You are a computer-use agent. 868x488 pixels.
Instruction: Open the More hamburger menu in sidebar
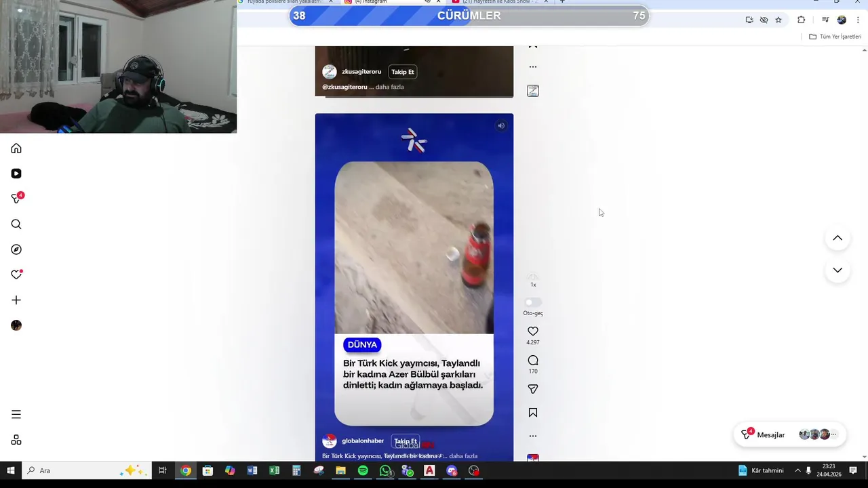(x=16, y=414)
